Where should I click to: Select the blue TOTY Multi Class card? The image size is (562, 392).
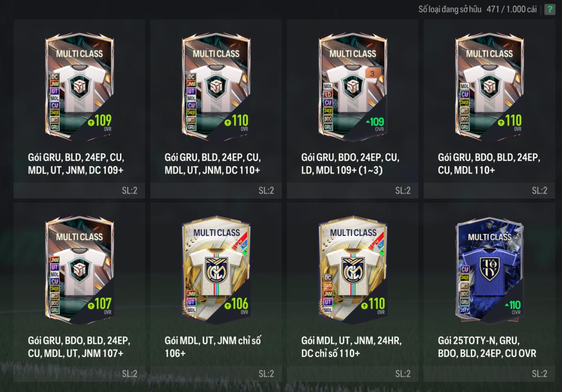[489, 271]
